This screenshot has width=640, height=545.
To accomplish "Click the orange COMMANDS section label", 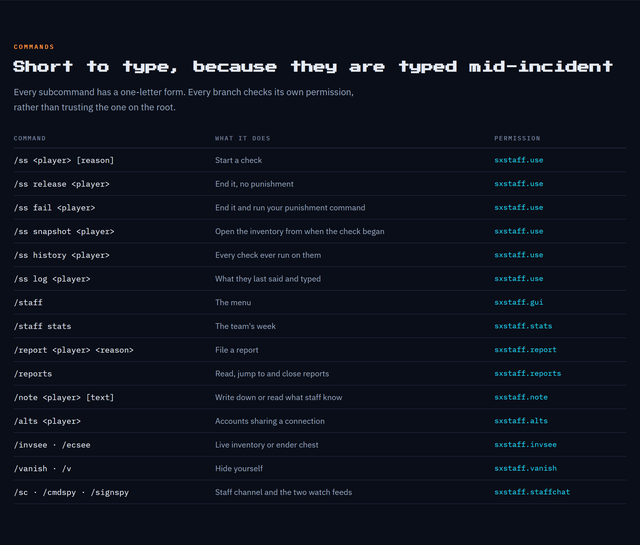I will (33, 47).
